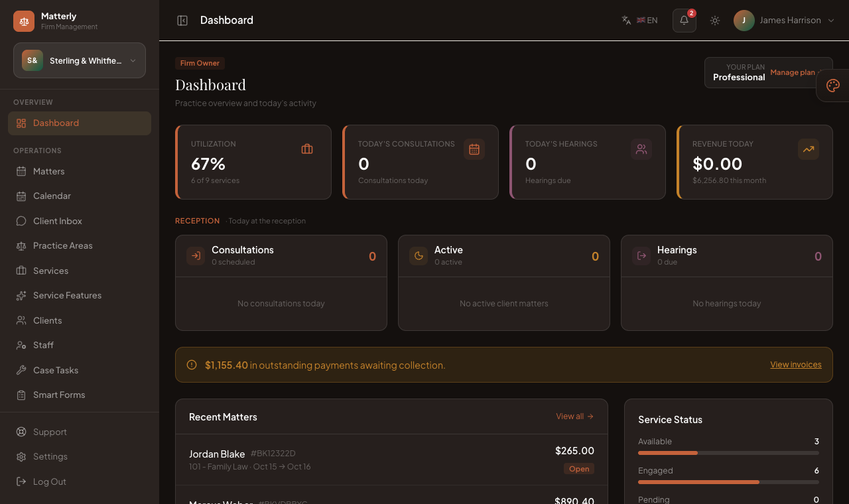Click the Service Features sparkle icon

point(21,296)
